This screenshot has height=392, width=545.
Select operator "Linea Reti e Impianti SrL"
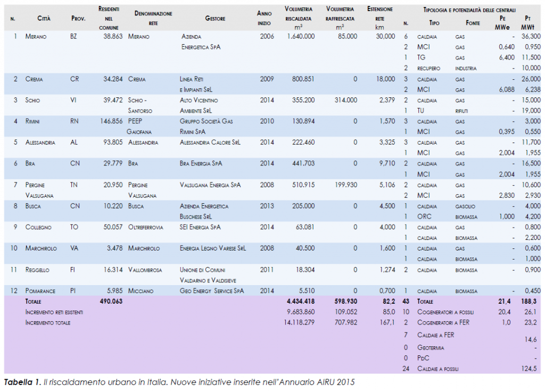point(196,85)
